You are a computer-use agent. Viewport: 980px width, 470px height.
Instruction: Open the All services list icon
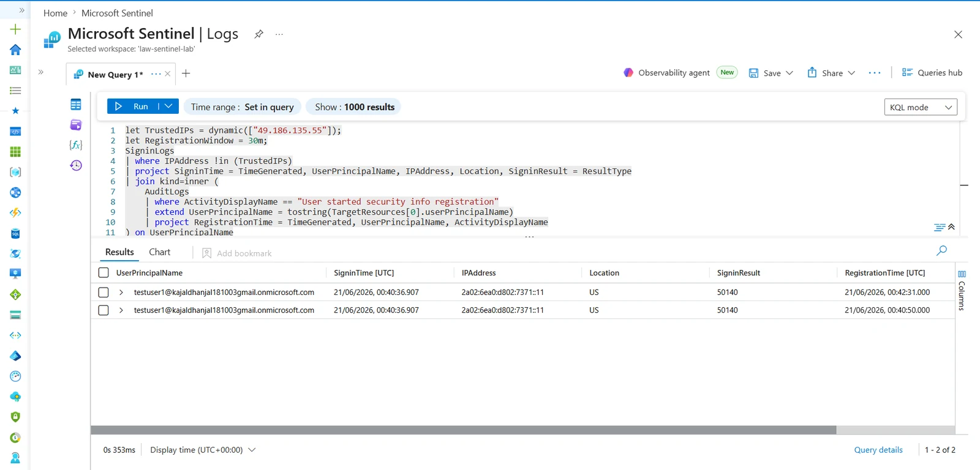pyautogui.click(x=15, y=91)
